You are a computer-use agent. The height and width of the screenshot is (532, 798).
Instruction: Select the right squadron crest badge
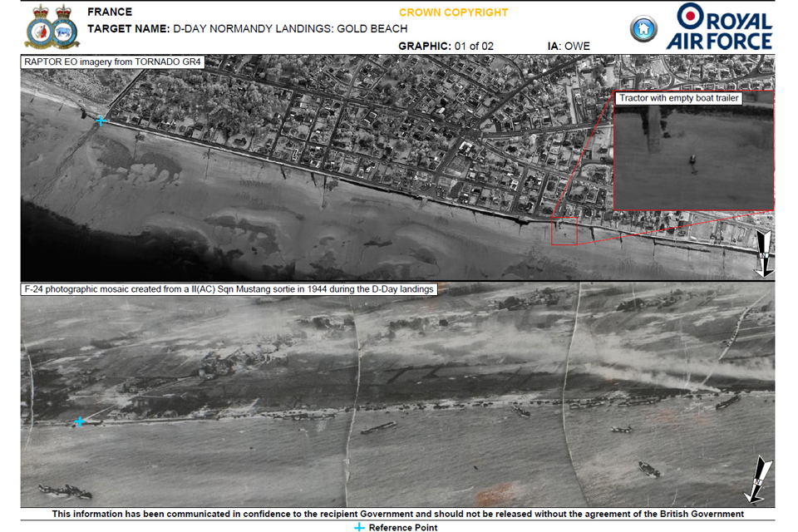pyautogui.click(x=65, y=26)
